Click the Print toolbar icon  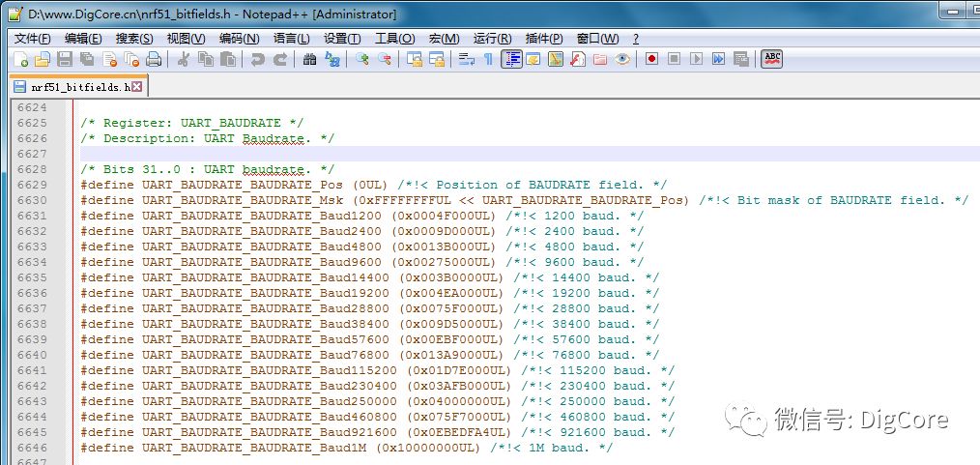pos(154,59)
